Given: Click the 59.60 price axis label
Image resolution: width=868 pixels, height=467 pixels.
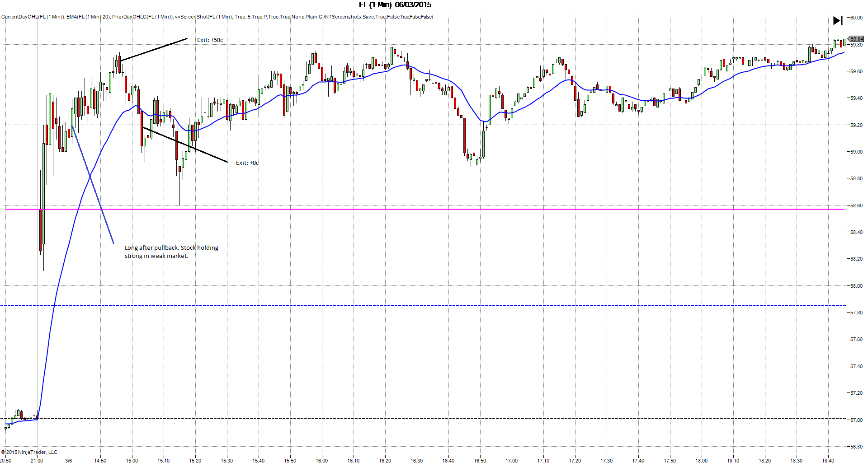Looking at the screenshot, I should click(856, 71).
